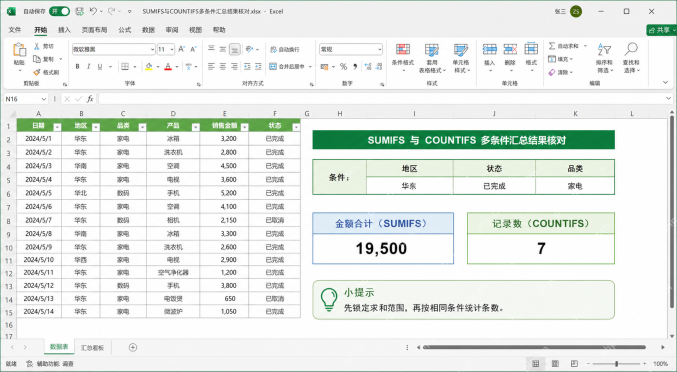
Task: Toggle Bold formatting
Action: tap(77, 66)
